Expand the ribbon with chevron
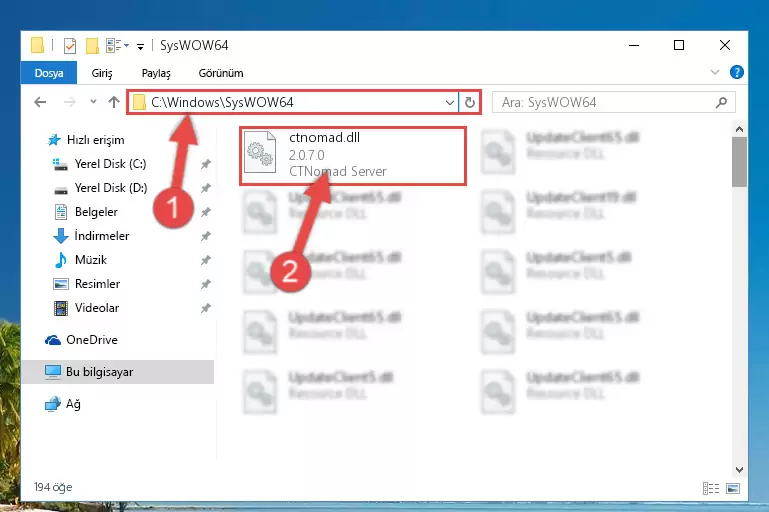This screenshot has height=512, width=769. click(715, 73)
